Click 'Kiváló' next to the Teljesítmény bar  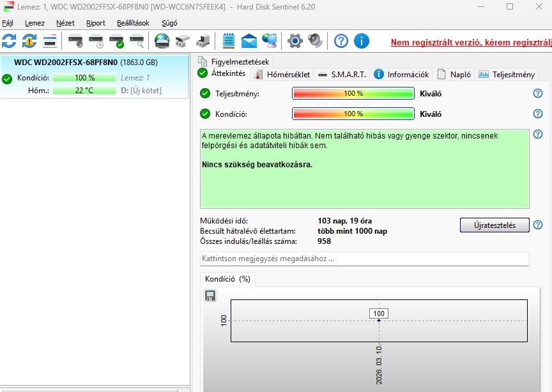pos(431,94)
